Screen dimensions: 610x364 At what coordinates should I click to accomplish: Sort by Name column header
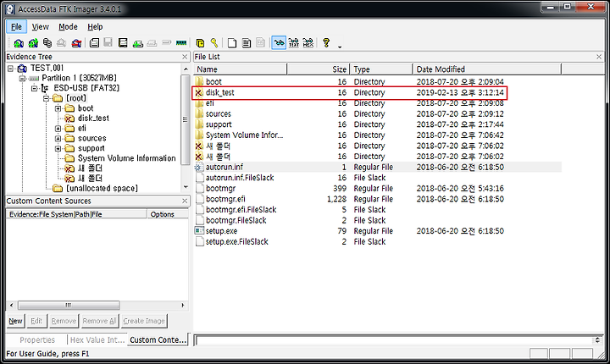[241, 69]
